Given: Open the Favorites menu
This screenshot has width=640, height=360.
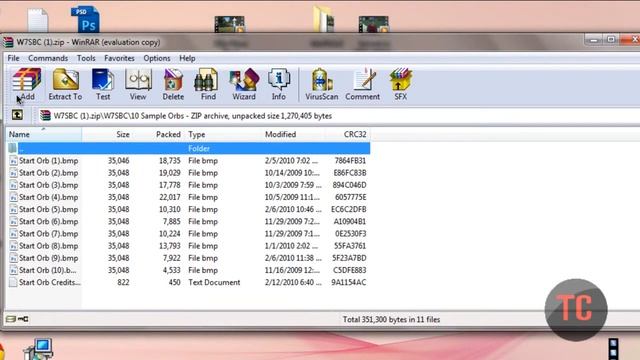Looking at the screenshot, I should [119, 58].
